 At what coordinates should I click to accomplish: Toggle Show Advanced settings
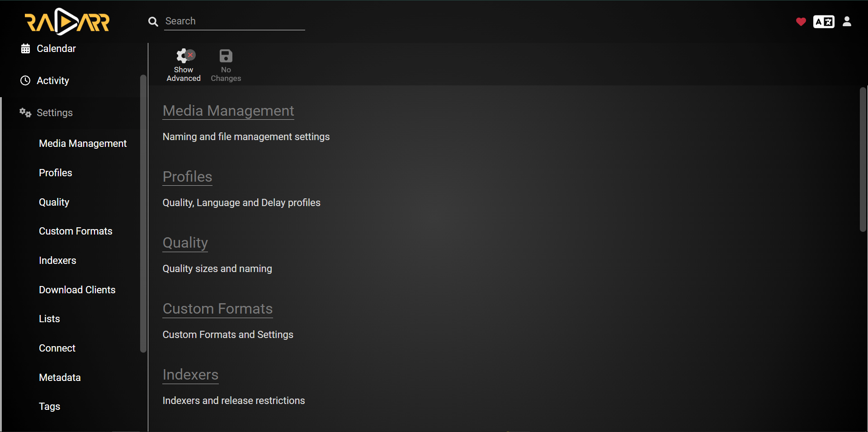pyautogui.click(x=184, y=65)
